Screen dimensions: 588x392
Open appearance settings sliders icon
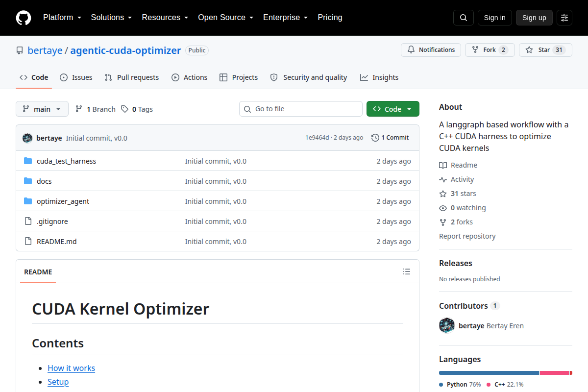click(x=564, y=18)
